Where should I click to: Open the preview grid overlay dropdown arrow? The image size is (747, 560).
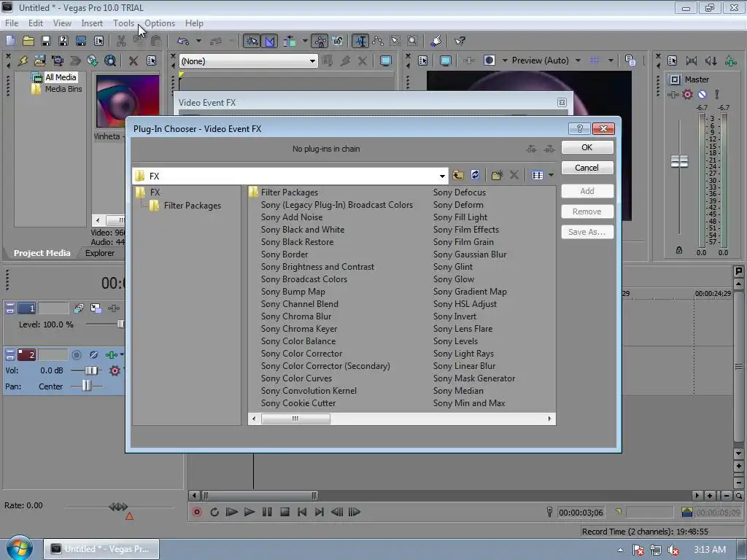611,61
